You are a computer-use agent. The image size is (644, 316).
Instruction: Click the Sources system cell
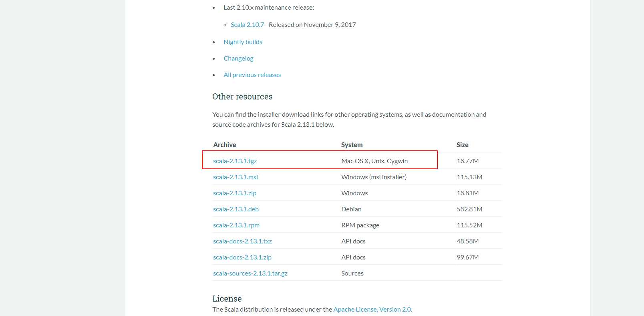pyautogui.click(x=352, y=273)
